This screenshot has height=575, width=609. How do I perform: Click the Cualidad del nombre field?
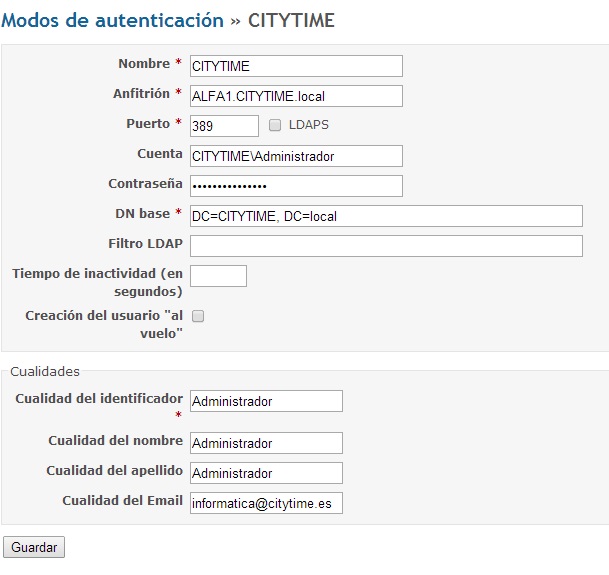266,443
